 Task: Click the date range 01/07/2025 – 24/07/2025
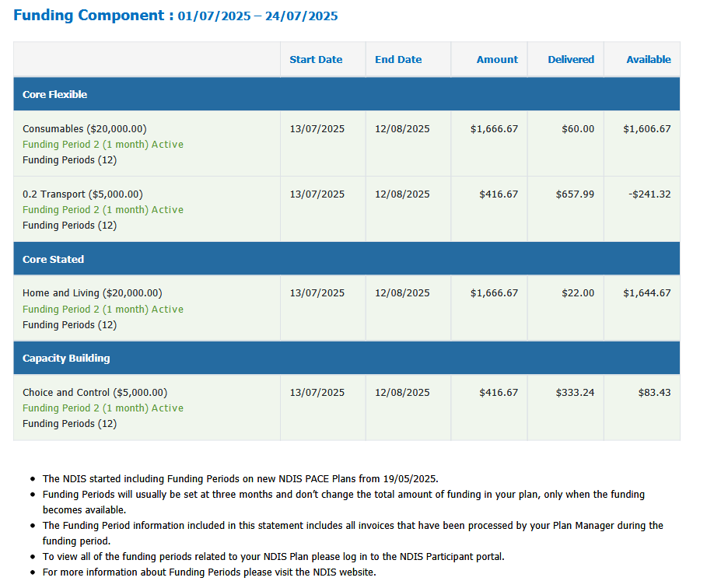click(257, 16)
